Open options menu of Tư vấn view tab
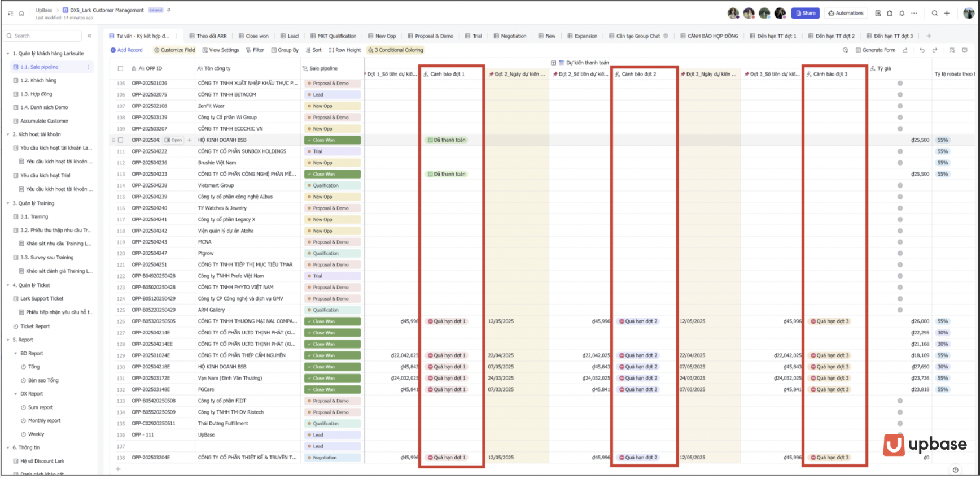The height and width of the screenshot is (478, 980). coord(177,36)
